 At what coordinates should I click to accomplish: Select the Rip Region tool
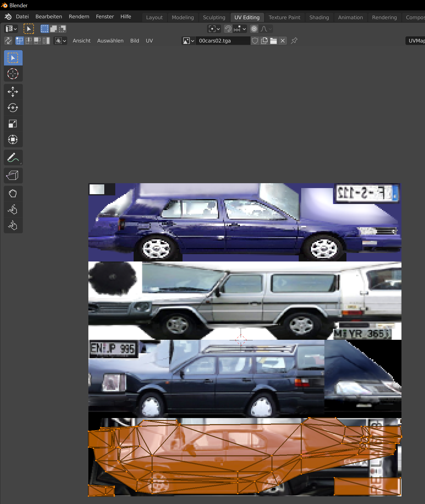pyautogui.click(x=13, y=176)
